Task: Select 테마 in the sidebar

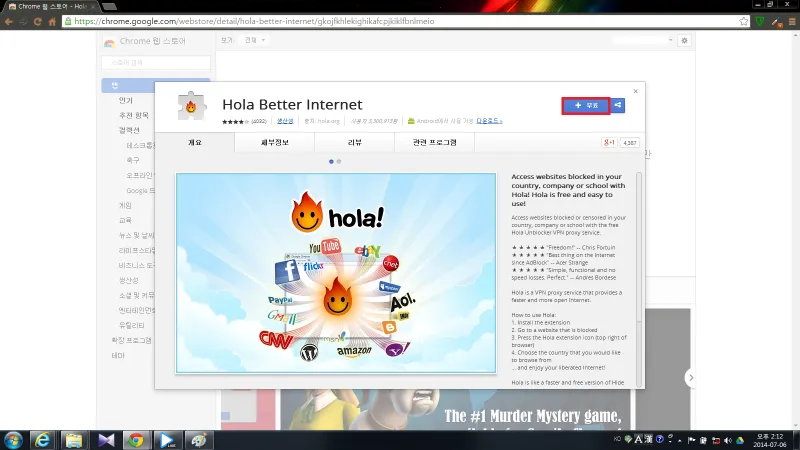Action: pyautogui.click(x=118, y=355)
